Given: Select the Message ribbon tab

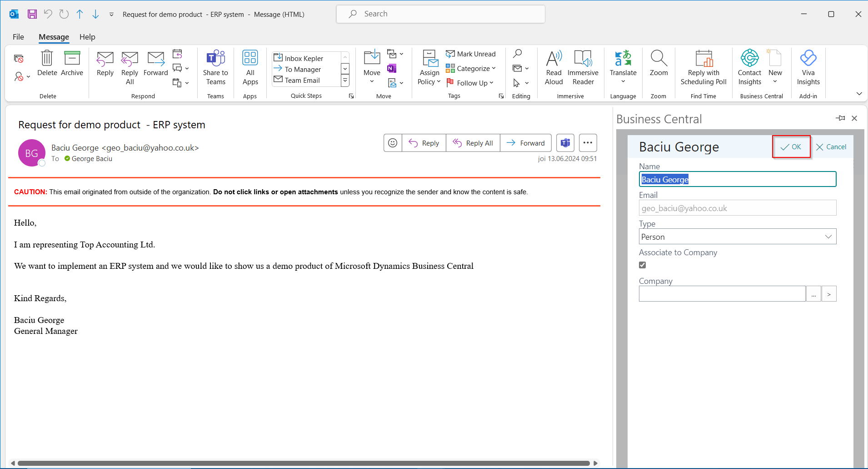Looking at the screenshot, I should (x=54, y=37).
